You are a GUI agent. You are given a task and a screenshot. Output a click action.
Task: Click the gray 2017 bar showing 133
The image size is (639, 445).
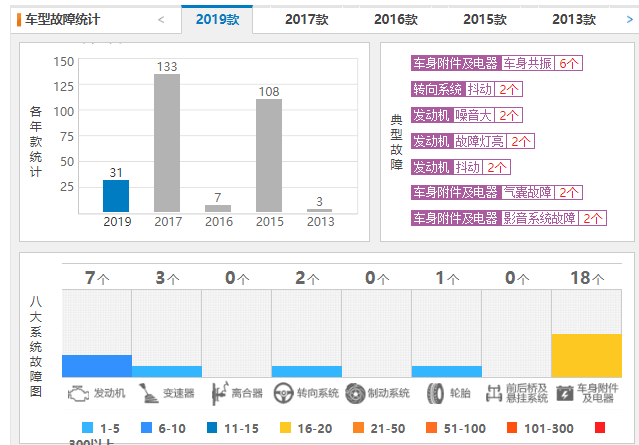[167, 143]
